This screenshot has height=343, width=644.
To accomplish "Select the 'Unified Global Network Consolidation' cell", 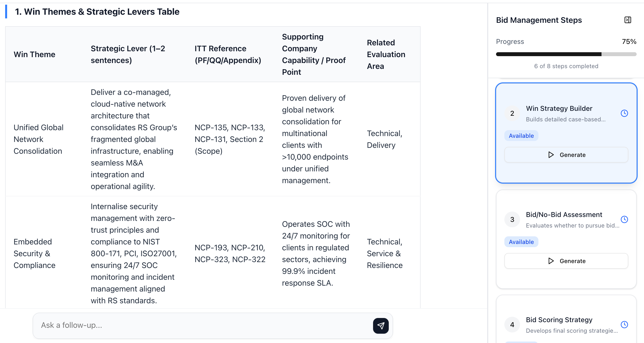I will click(38, 139).
